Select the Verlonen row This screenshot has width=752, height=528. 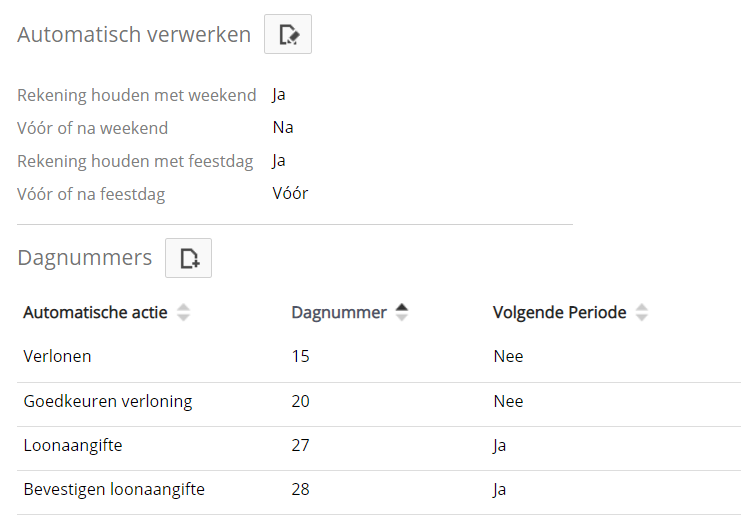(57, 356)
